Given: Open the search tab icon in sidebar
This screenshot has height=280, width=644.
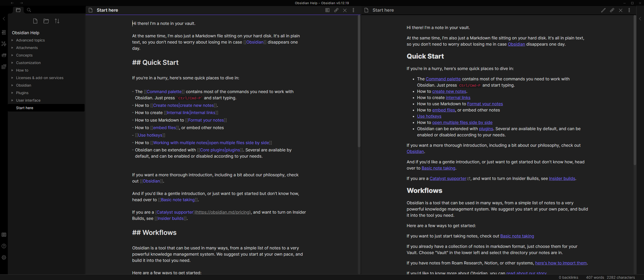Looking at the screenshot, I should coord(29,10).
